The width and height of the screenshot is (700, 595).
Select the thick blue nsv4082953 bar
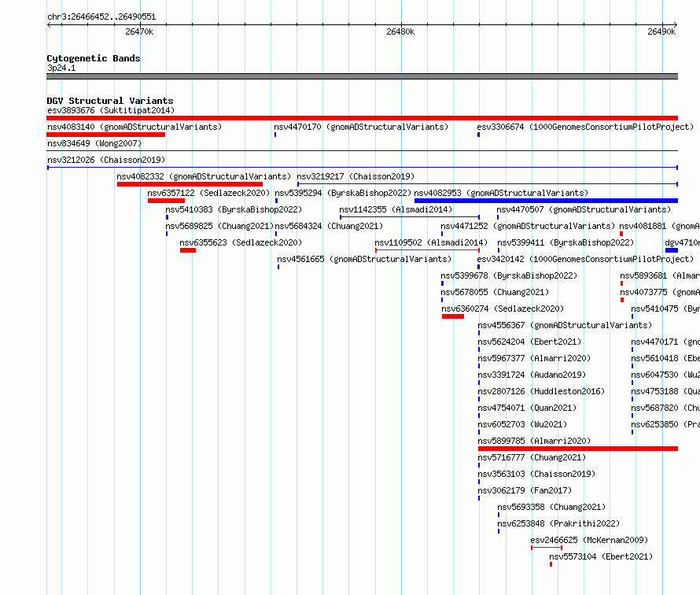click(546, 201)
